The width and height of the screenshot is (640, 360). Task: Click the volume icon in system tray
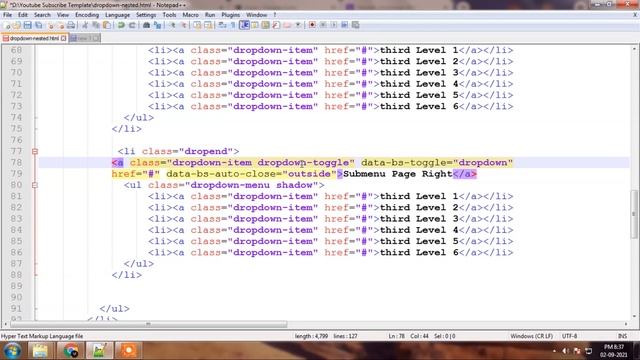(x=565, y=351)
